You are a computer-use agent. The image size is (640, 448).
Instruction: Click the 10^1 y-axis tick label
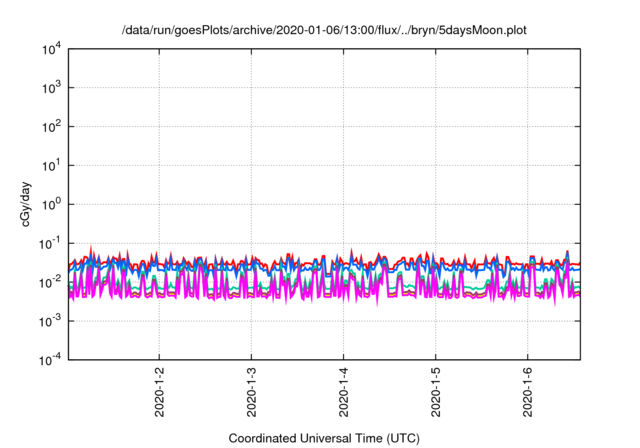click(x=50, y=165)
